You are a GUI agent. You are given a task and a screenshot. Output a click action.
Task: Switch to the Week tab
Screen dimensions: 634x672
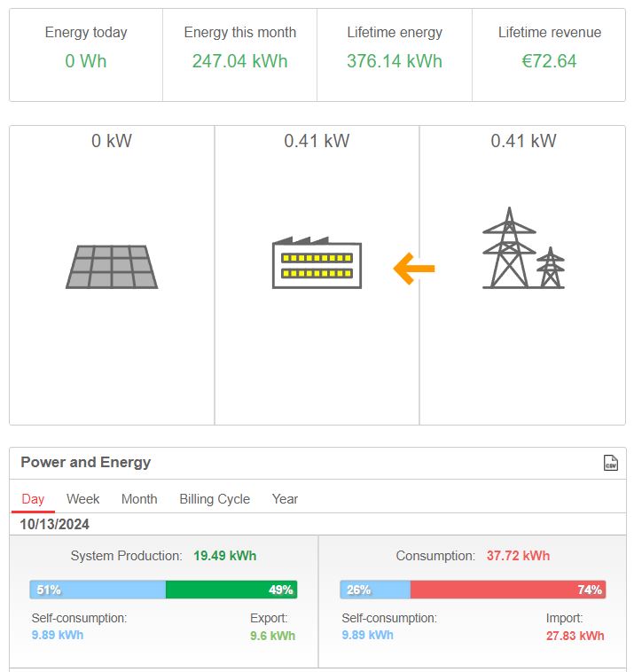82,499
